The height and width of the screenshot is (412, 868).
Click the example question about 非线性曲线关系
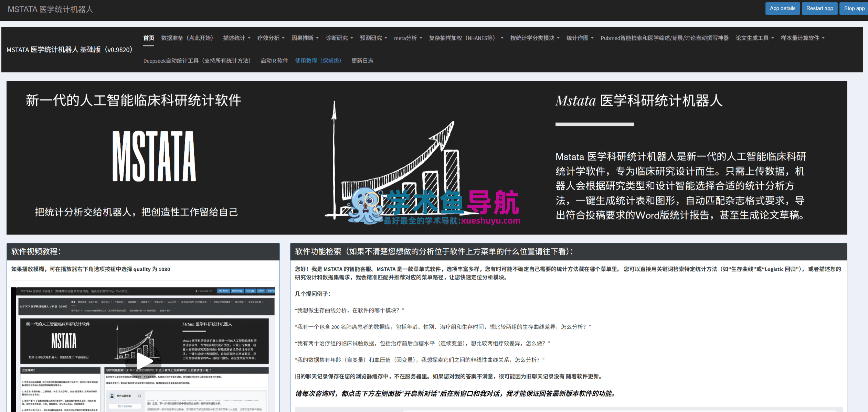(420, 360)
